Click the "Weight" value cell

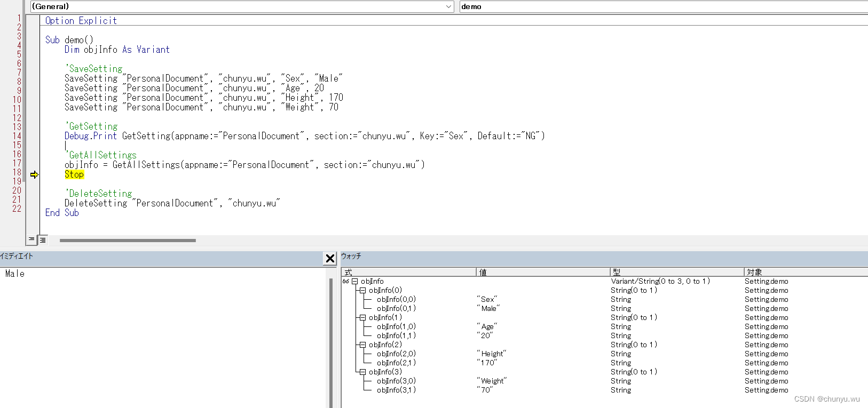point(492,381)
